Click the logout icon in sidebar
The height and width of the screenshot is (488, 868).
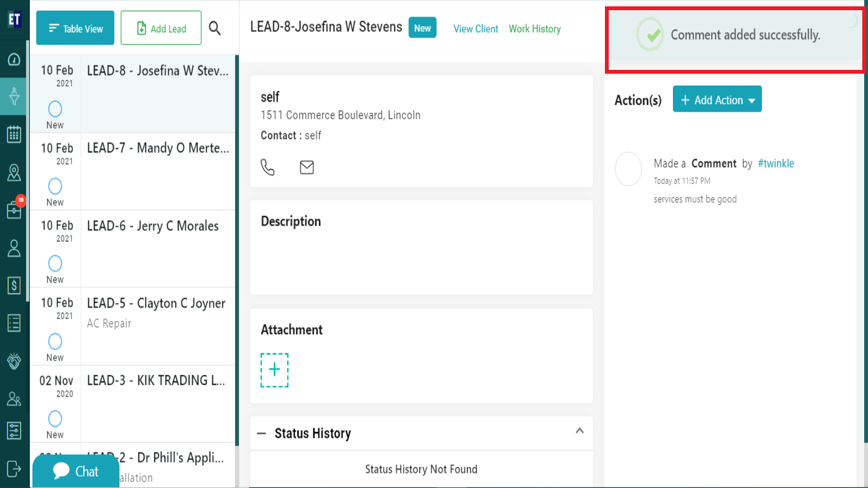pyautogui.click(x=14, y=468)
